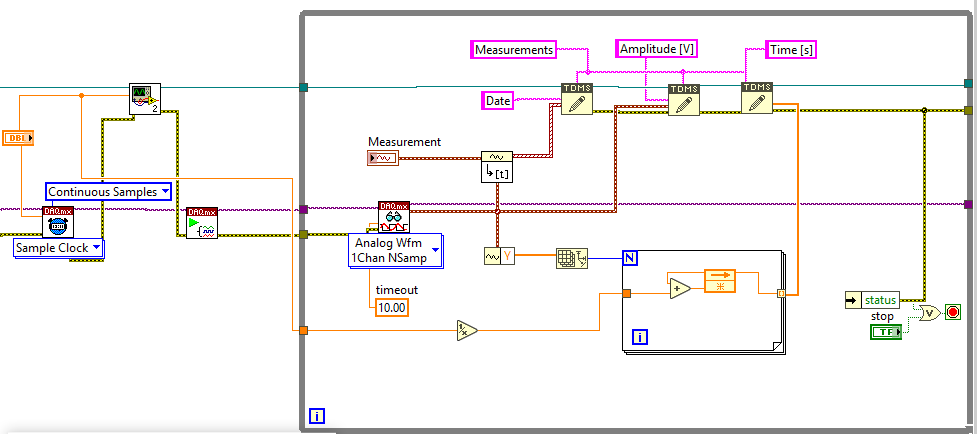Click the first TDMS Write node near Date
The height and width of the screenshot is (434, 977).
click(x=576, y=98)
